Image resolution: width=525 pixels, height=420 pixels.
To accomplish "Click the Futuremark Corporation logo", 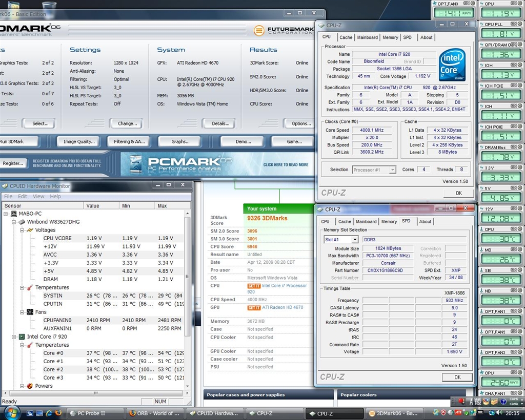I will [x=282, y=30].
